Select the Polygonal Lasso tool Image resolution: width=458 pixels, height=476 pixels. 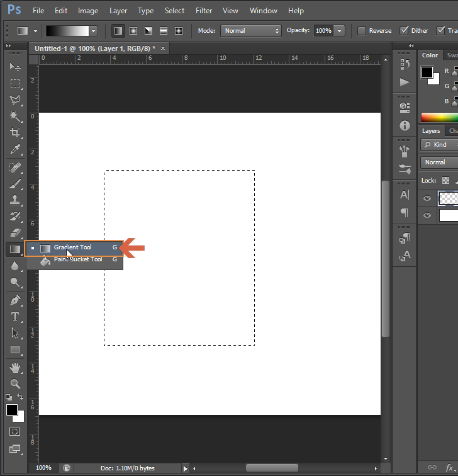tap(15, 100)
